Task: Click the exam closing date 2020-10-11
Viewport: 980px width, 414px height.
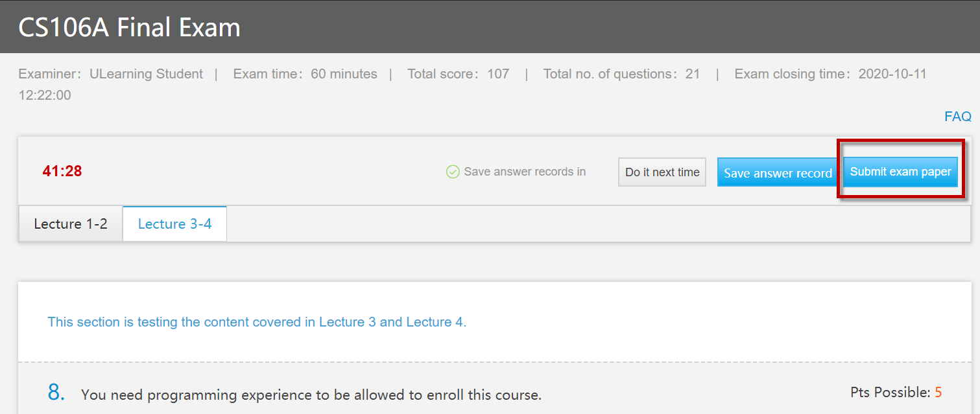Action: [892, 74]
